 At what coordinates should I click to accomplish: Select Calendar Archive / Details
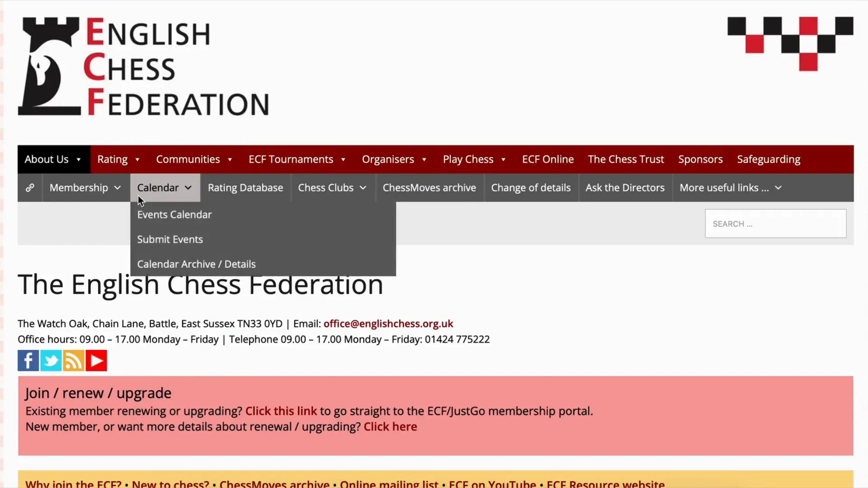pos(196,264)
